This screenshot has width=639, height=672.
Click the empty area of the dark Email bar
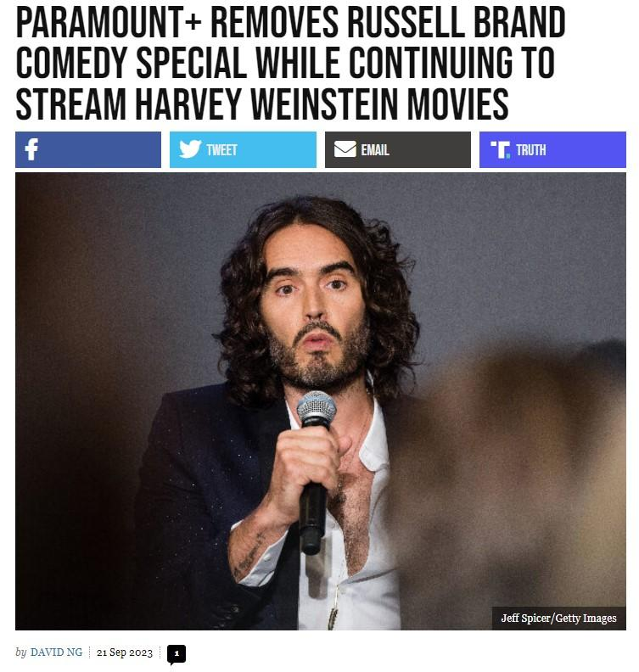pyautogui.click(x=431, y=149)
